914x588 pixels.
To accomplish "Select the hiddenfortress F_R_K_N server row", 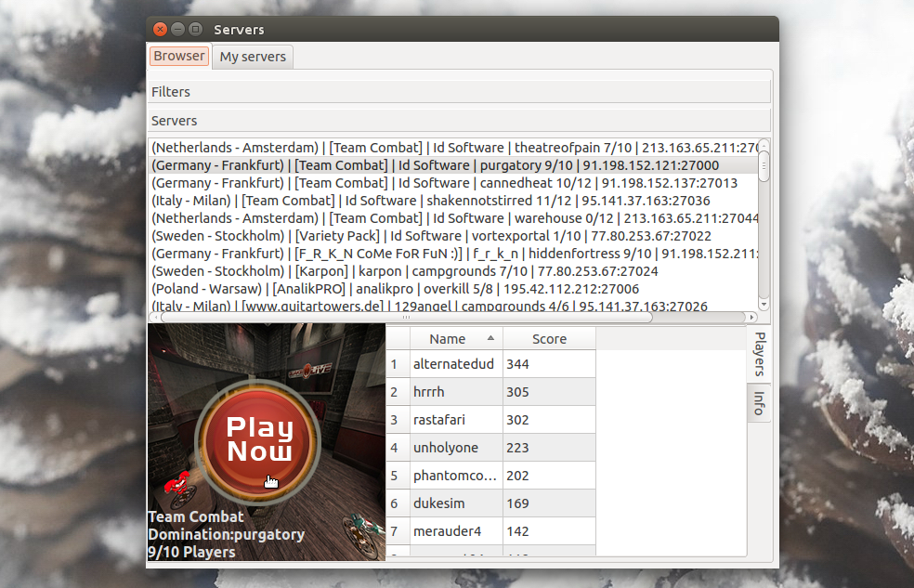I will [x=454, y=254].
